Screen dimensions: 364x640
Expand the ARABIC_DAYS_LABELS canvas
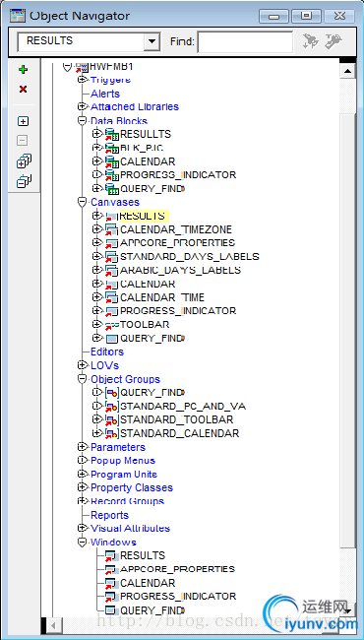[x=96, y=270]
